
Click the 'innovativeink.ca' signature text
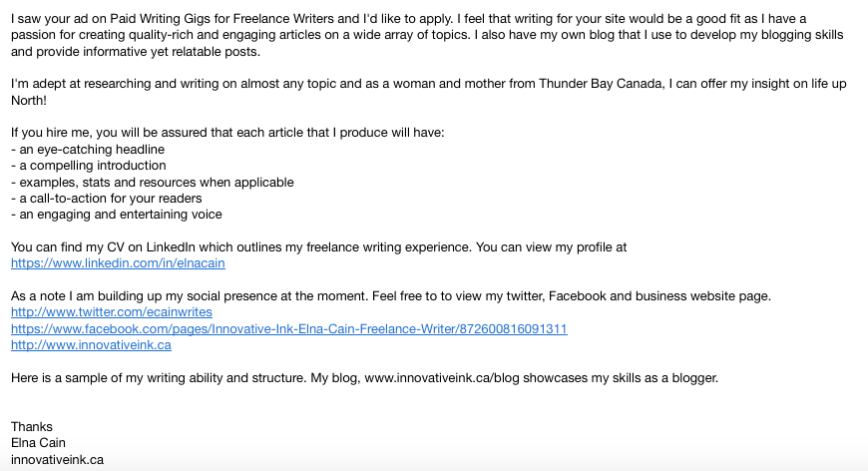(x=57, y=459)
